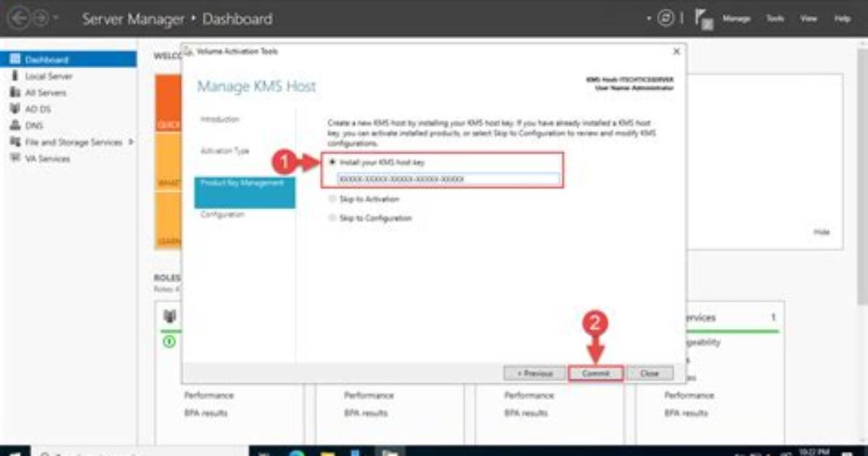The width and height of the screenshot is (868, 456).
Task: Open the dropdown arrow left of the refresh icon
Action: tap(649, 19)
